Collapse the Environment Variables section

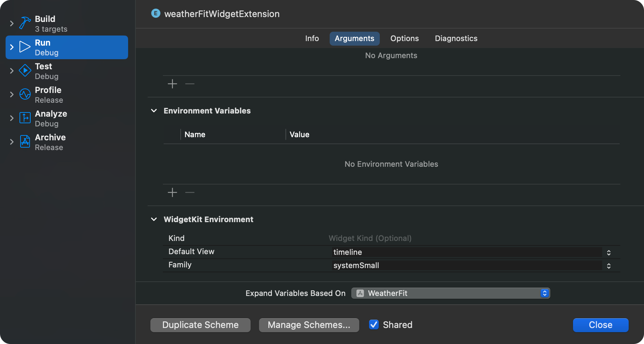click(x=154, y=111)
